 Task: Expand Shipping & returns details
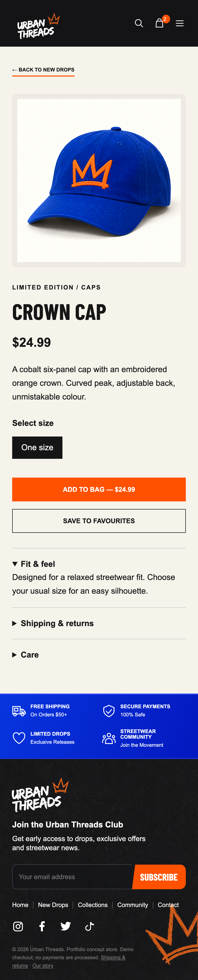click(53, 623)
